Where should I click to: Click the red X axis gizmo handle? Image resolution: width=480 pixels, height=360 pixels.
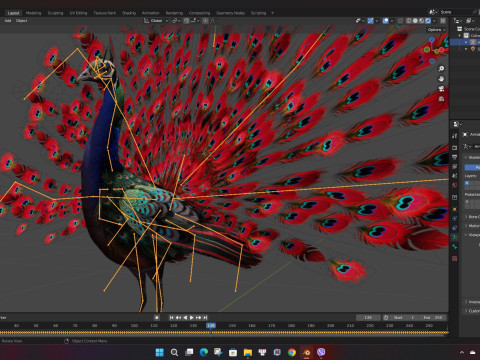tap(442, 50)
